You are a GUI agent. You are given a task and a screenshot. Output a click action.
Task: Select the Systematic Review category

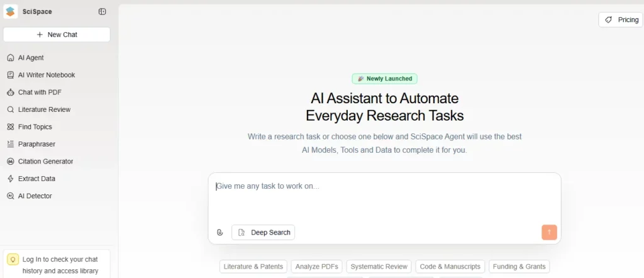click(380, 267)
